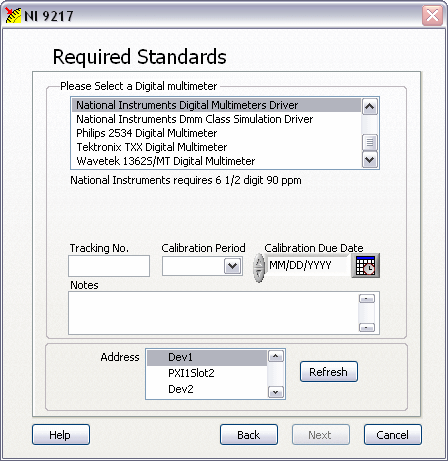Go Back to the previous step
Viewport: 448px width, 461px height.
click(249, 435)
